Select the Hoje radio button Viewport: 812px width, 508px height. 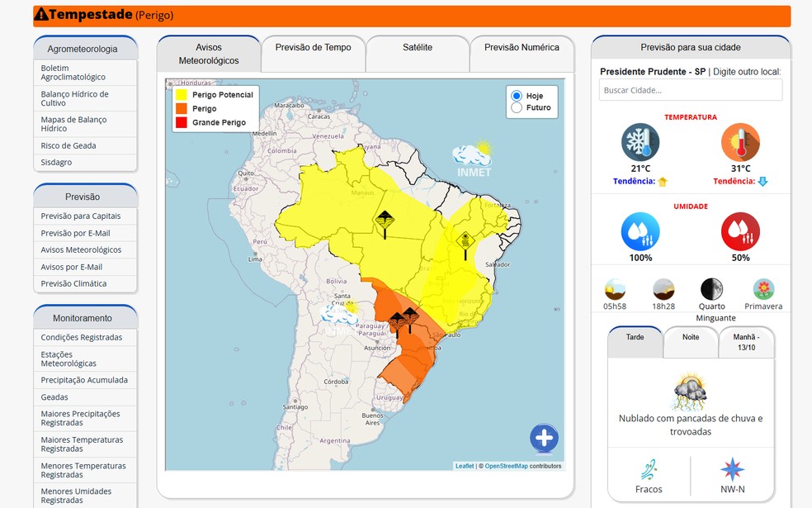[x=517, y=96]
